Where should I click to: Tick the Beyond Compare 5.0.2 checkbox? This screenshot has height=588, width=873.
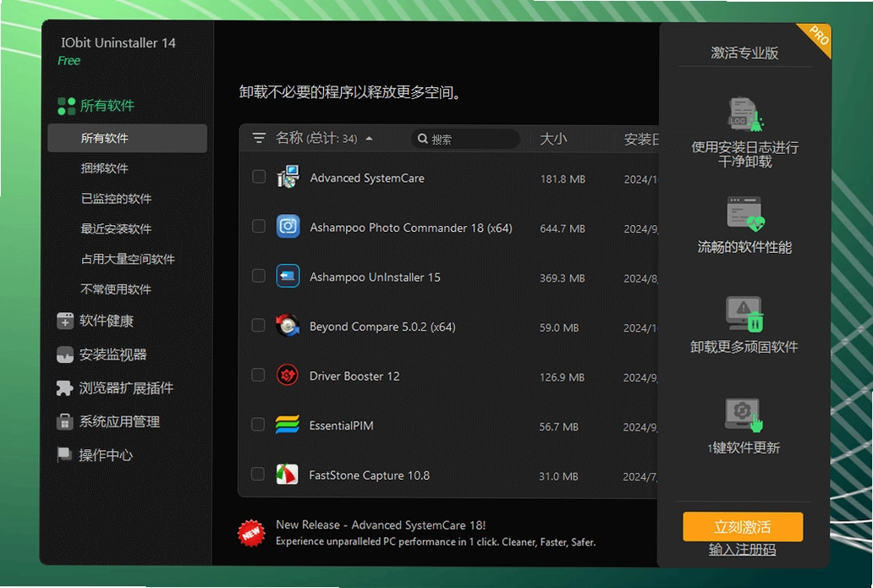(258, 325)
